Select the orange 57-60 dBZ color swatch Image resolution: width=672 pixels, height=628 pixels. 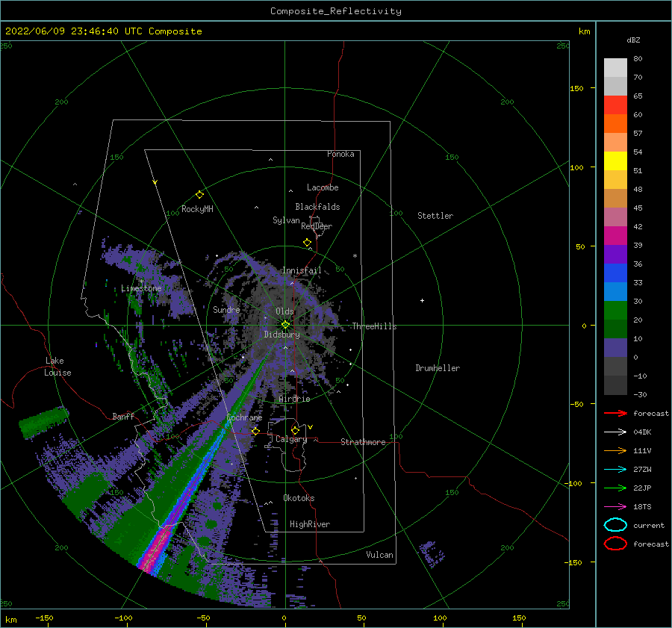point(615,124)
